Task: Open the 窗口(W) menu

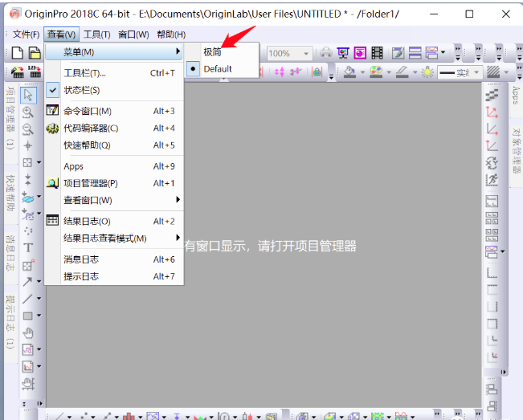Action: click(x=133, y=35)
